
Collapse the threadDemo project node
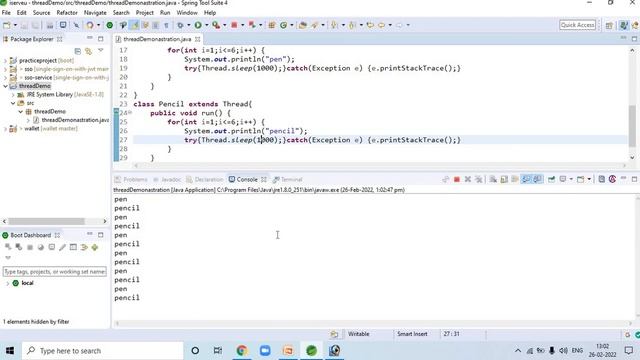[5, 86]
